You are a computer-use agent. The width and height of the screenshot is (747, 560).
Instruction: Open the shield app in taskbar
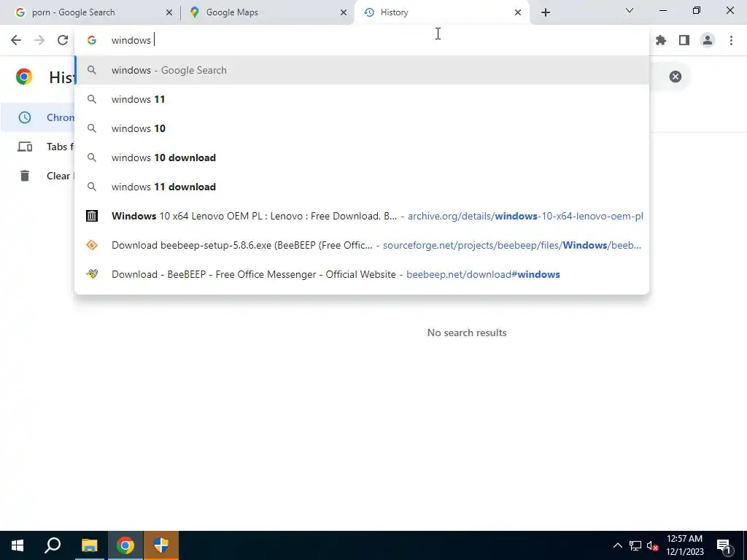(161, 545)
